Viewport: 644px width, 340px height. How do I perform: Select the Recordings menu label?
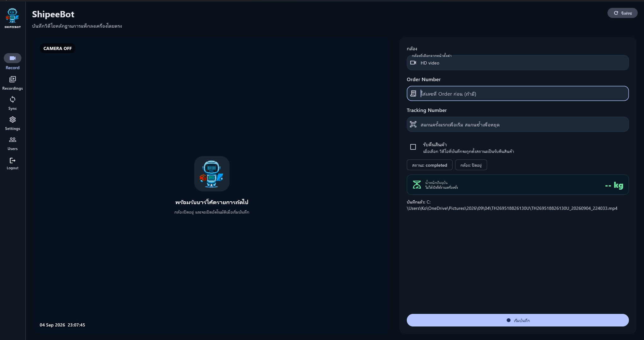click(x=13, y=88)
